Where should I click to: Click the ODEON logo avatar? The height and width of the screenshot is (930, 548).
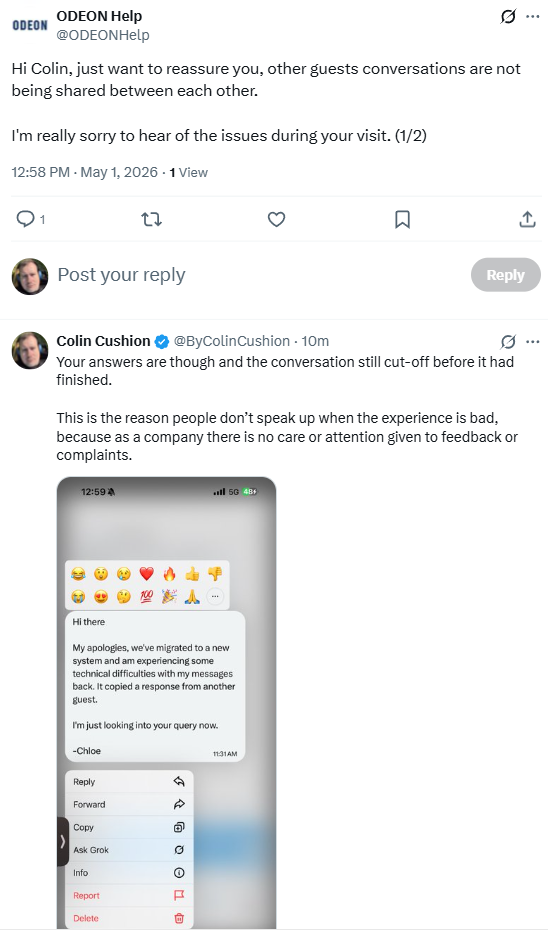click(30, 26)
